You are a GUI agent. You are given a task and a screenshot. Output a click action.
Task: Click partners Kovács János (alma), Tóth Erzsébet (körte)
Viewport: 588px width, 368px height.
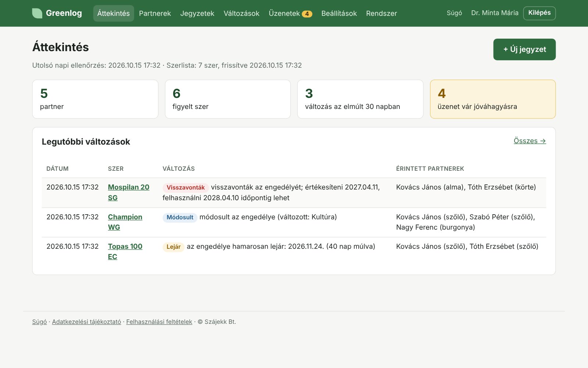pos(466,187)
